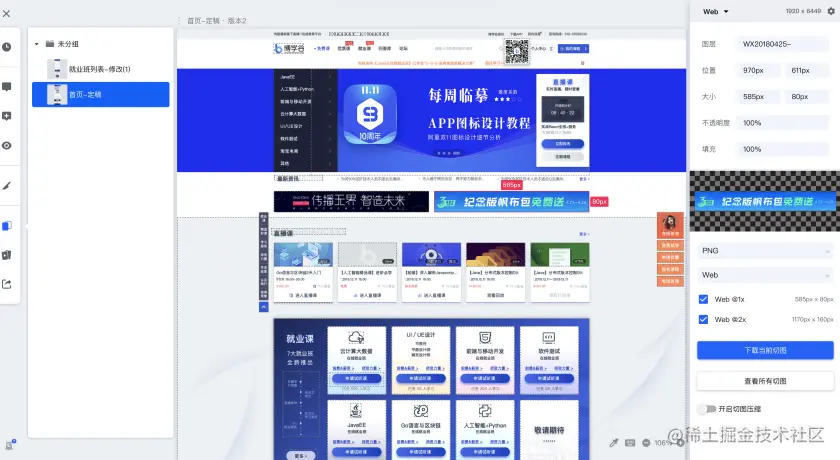Click the share/export arrow icon in the sidebar

pyautogui.click(x=6, y=284)
